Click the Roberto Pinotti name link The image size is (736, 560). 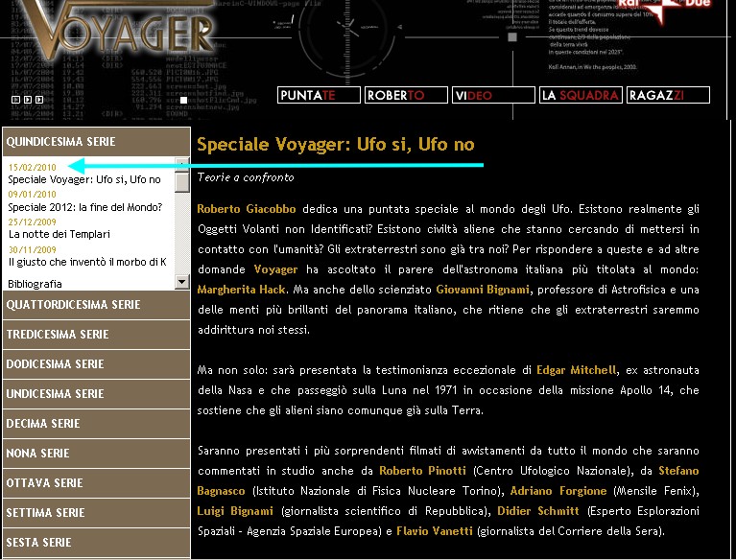click(x=422, y=471)
